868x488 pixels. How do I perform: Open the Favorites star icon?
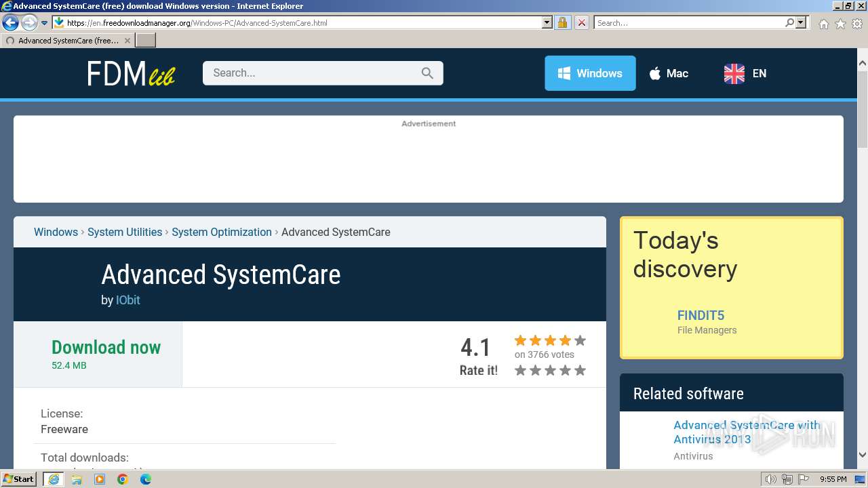(x=840, y=24)
